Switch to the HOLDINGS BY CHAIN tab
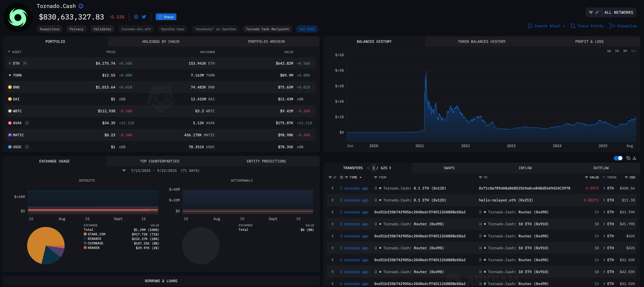Image resolution: width=644 pixels, height=287 pixels. click(x=161, y=41)
